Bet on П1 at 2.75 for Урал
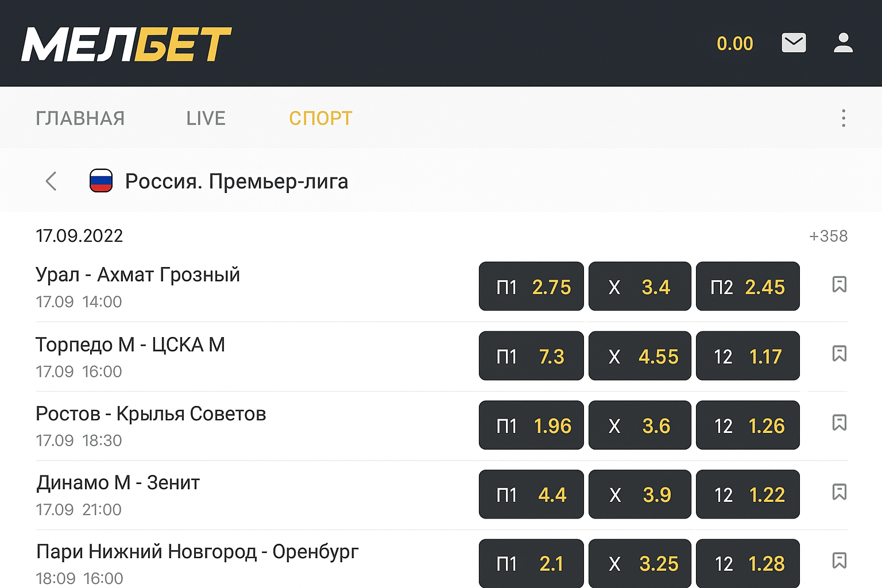Viewport: 882px width, 588px height. pyautogui.click(x=531, y=287)
